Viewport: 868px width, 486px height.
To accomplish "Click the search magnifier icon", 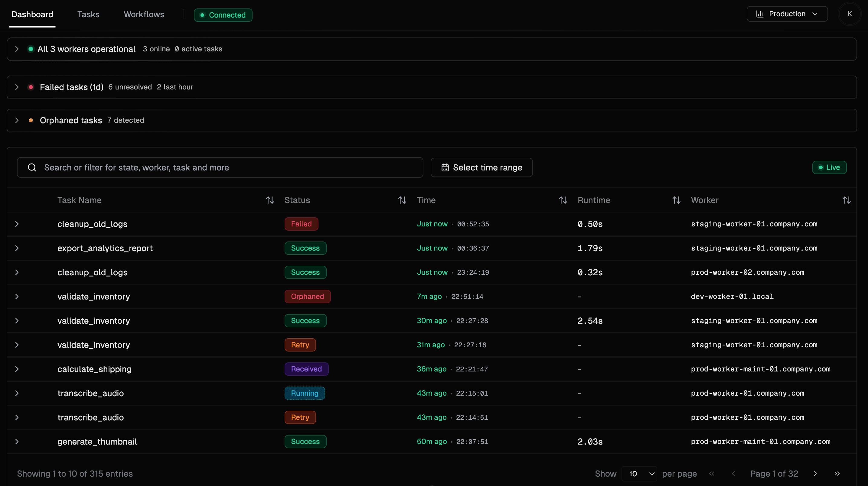I will click(x=32, y=167).
